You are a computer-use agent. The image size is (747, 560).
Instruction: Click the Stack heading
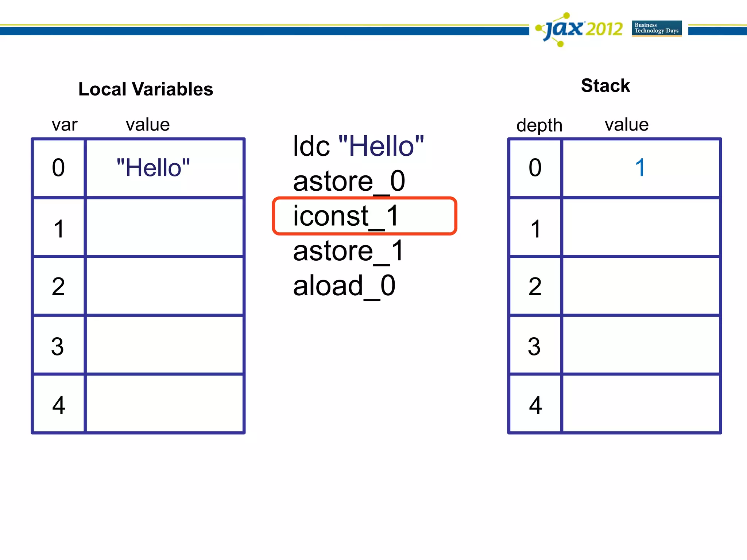coord(605,86)
